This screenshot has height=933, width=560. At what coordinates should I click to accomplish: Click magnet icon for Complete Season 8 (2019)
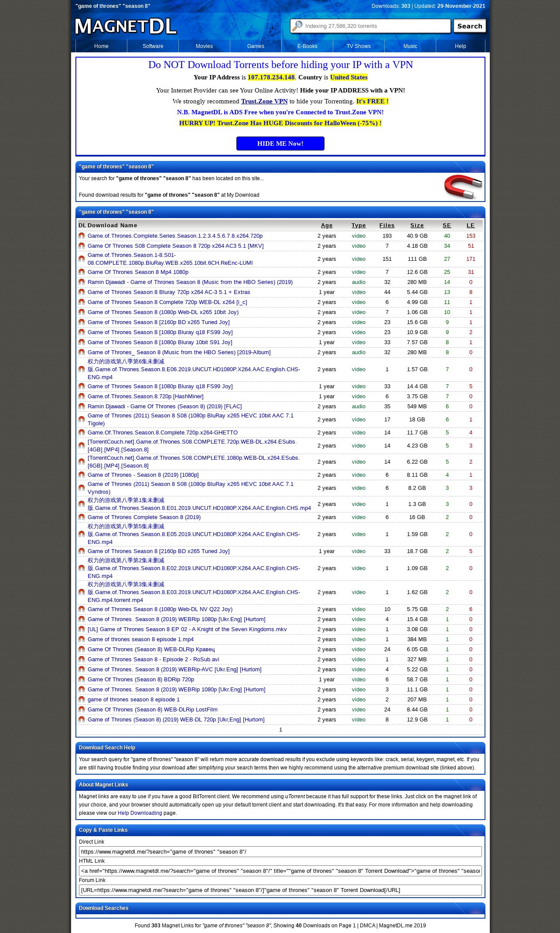click(x=82, y=517)
